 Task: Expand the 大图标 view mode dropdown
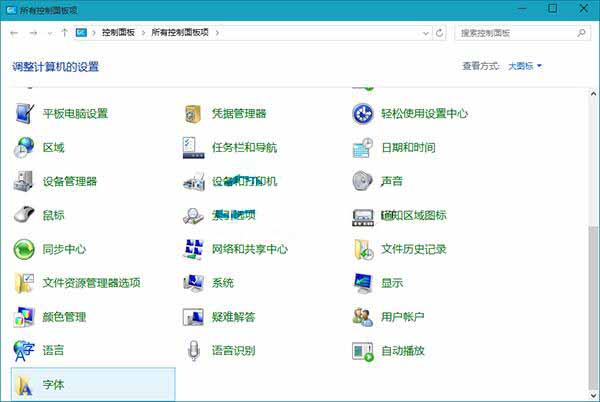(x=525, y=66)
